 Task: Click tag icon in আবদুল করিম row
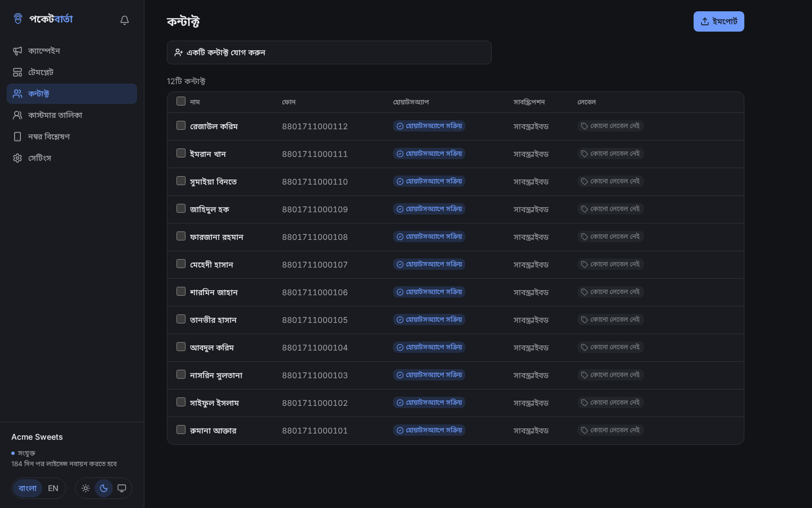pos(584,347)
